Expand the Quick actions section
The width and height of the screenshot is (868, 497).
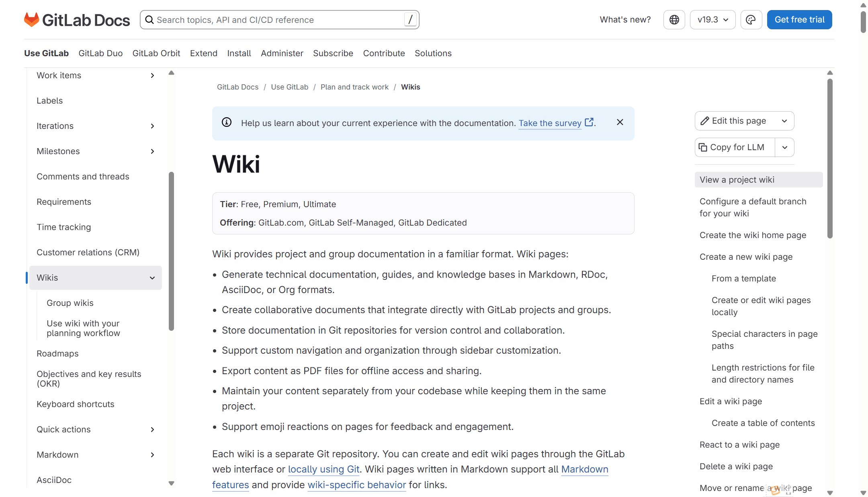point(152,430)
